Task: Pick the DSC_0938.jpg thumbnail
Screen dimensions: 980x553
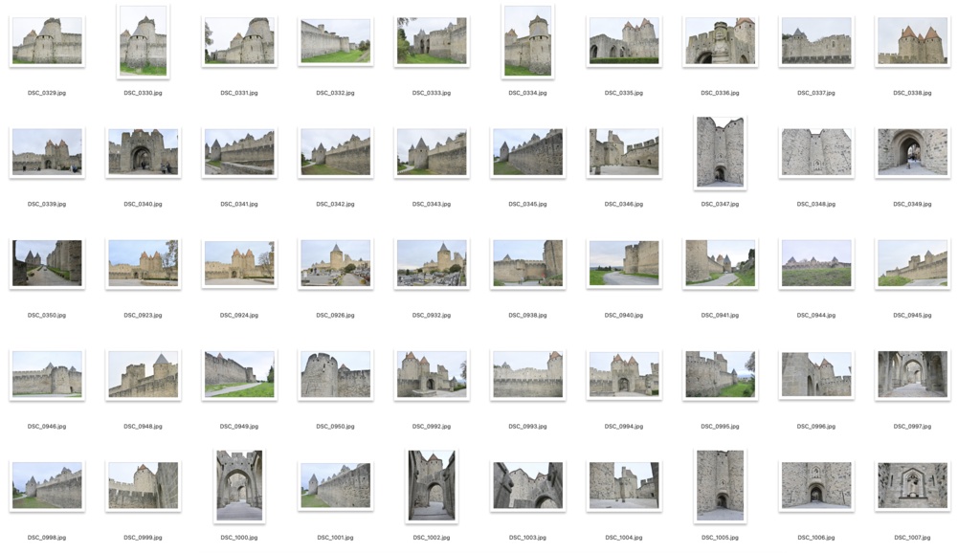Action: click(x=528, y=263)
